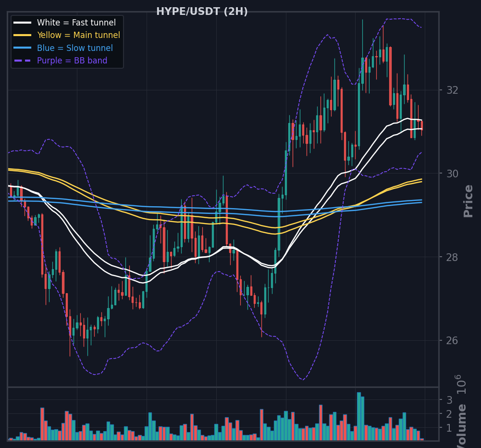Image resolution: width=481 pixels, height=448 pixels.
Task: Click the 'Purple = BB band' legend label
Action: pyautogui.click(x=72, y=61)
